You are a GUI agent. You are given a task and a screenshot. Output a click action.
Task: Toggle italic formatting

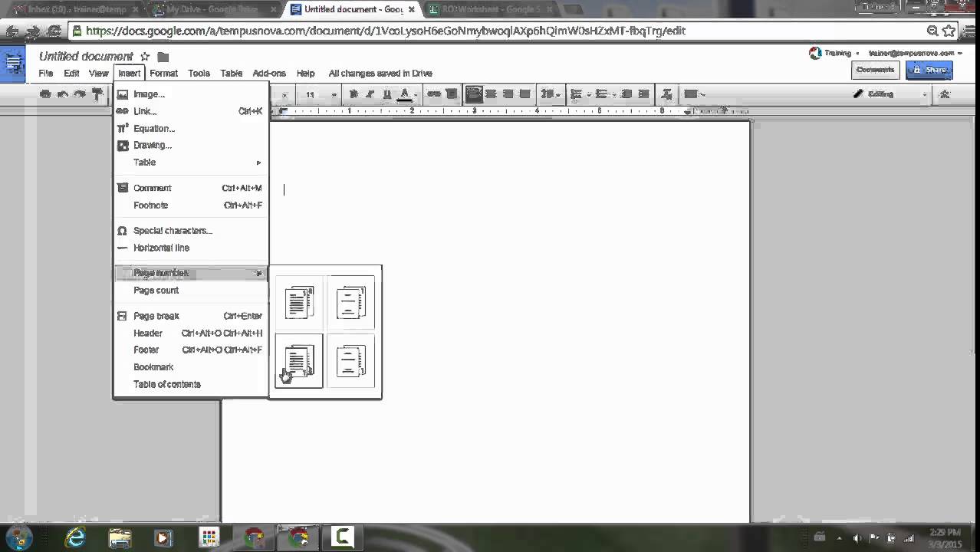370,94
